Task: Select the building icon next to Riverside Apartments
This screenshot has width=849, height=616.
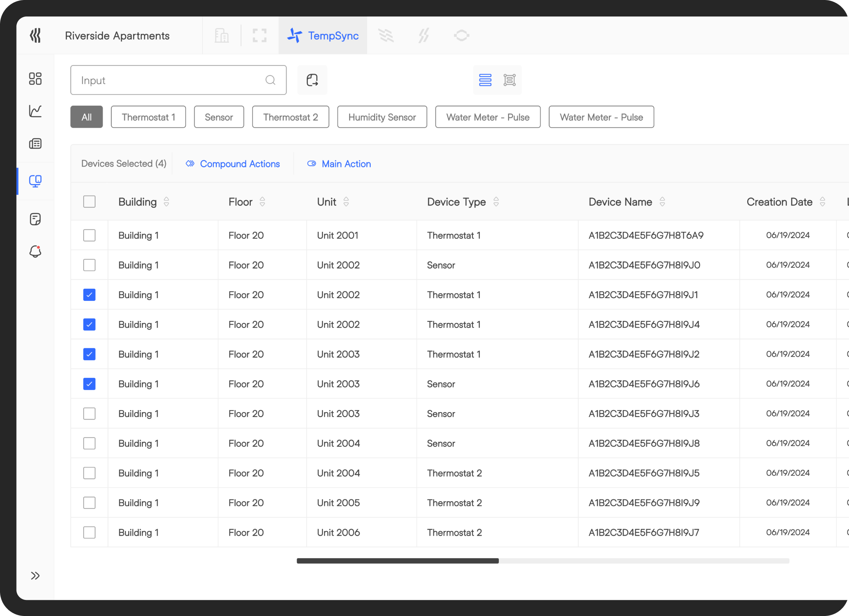Action: click(221, 35)
